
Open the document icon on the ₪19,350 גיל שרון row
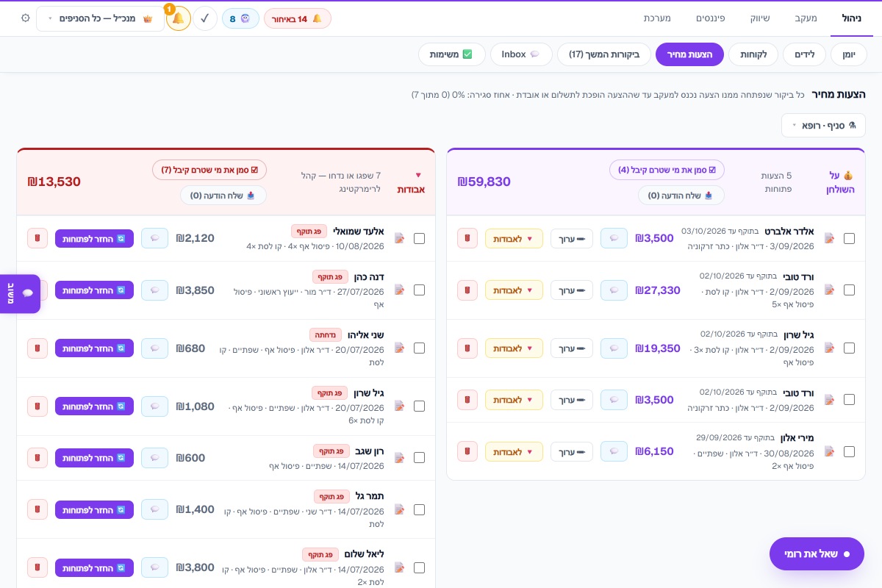830,348
